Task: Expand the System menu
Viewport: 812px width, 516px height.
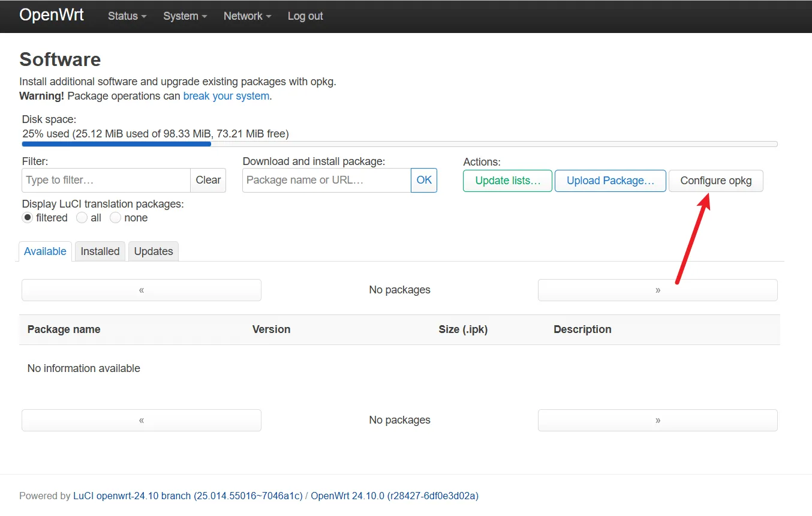Action: coord(185,16)
